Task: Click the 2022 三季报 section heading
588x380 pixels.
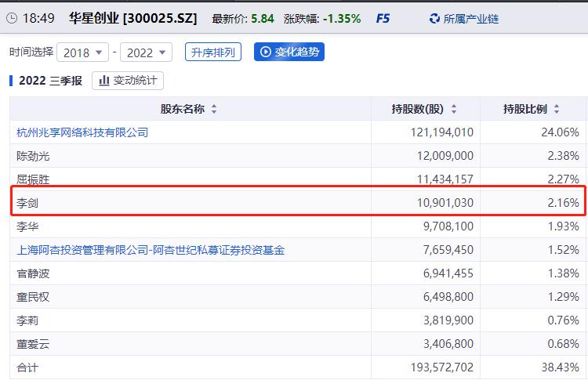Action: click(x=51, y=81)
